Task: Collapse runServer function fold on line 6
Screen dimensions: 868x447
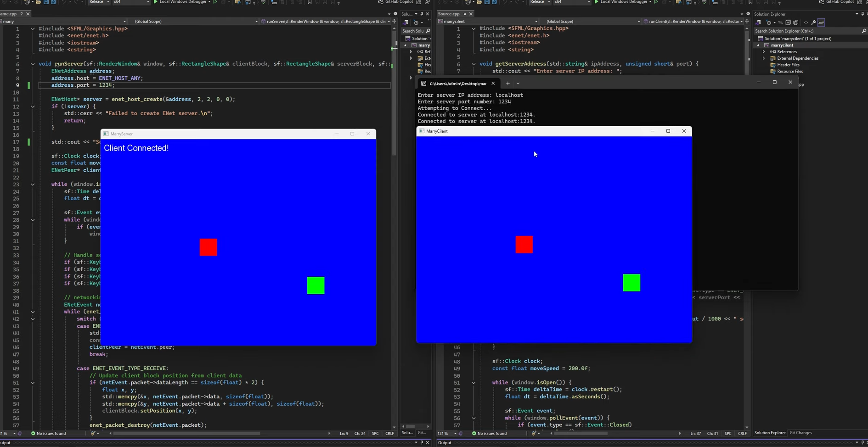Action: click(33, 64)
